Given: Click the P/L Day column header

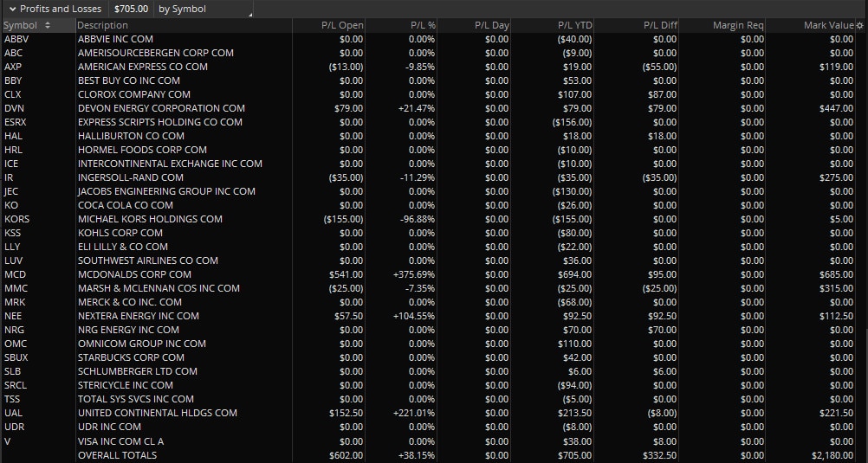Looking at the screenshot, I should 491,25.
